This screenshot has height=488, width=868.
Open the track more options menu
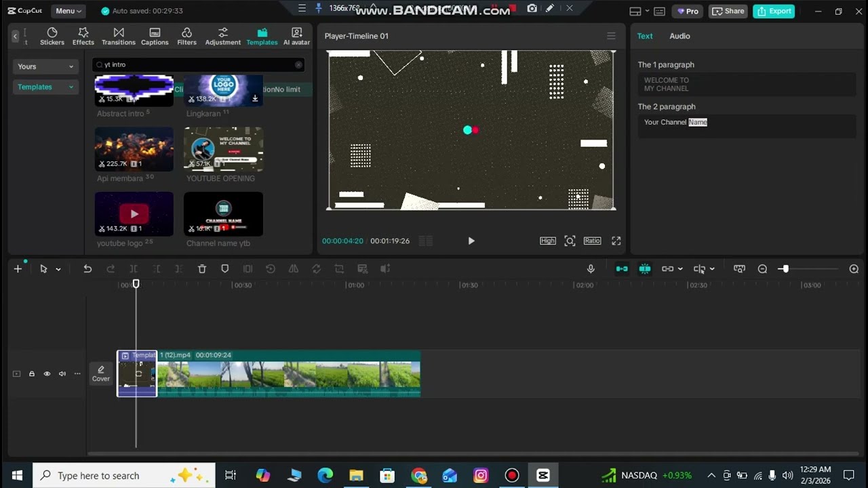click(x=77, y=373)
